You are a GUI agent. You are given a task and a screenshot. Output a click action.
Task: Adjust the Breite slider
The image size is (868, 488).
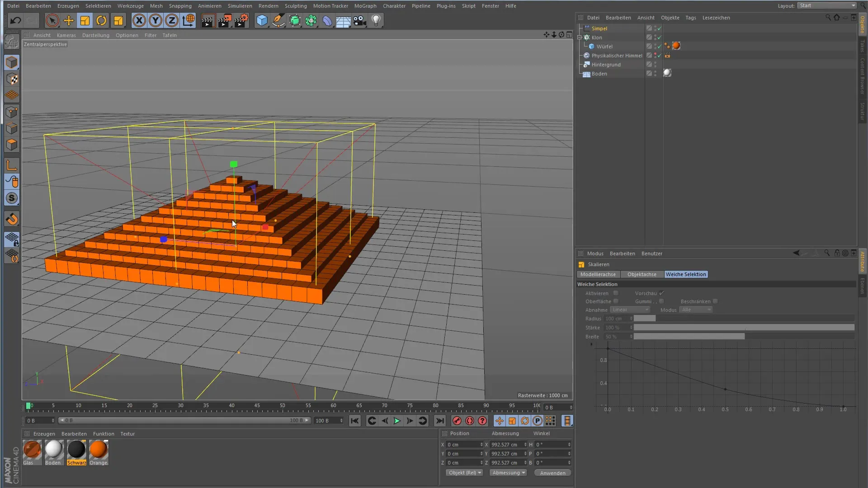tap(744, 337)
